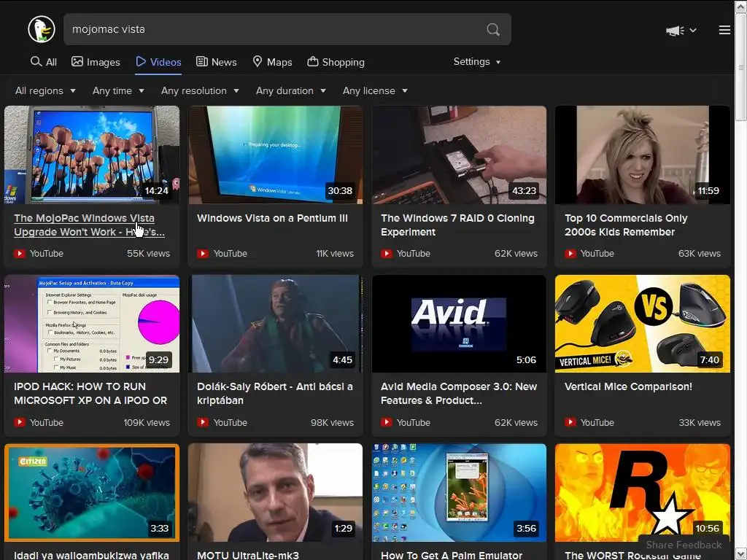Switch to the All results tab
This screenshot has height=560, width=747.
pos(43,62)
